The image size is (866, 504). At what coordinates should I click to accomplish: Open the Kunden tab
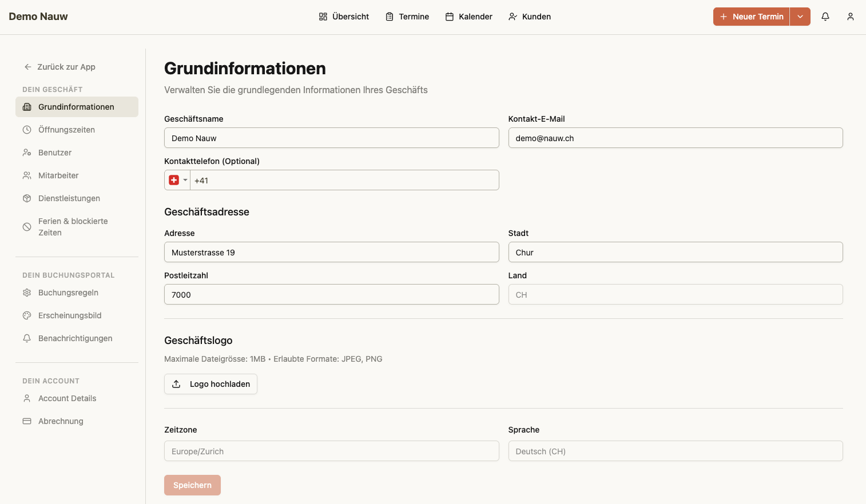530,17
